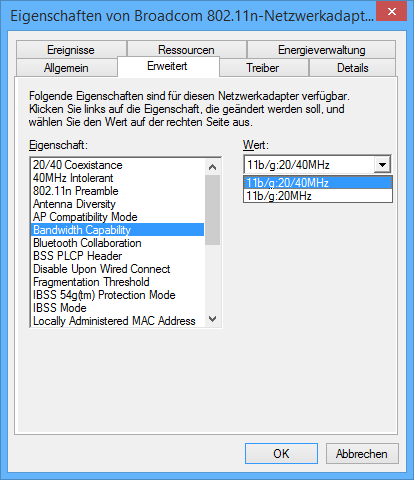Select the Erweitert tab
This screenshot has width=414, height=480.
click(x=168, y=66)
